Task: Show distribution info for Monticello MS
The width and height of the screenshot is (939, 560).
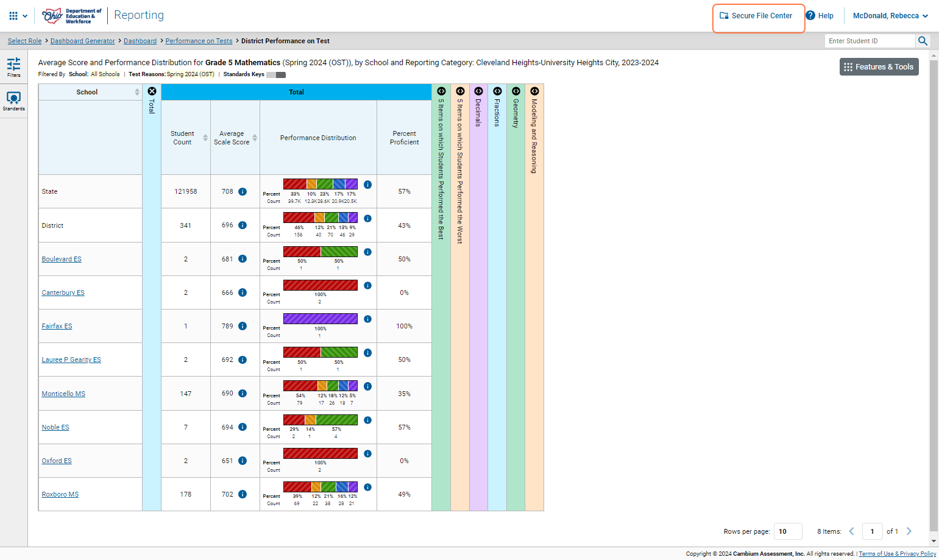Action: 367,386
